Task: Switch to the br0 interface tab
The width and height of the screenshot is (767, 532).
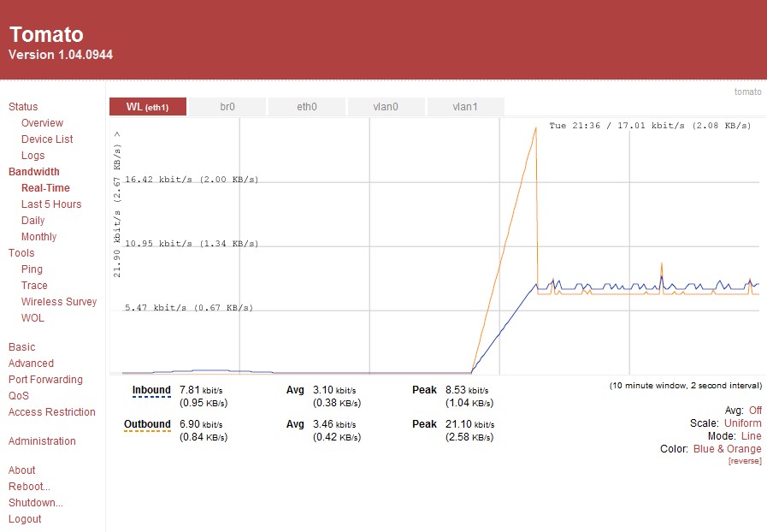Action: 227,107
